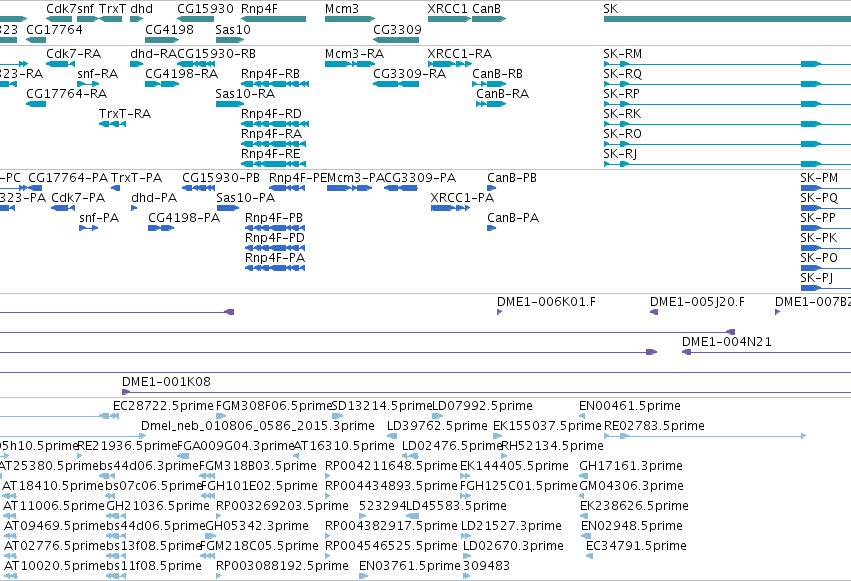
Task: Select transcript CanB-RB
Action: point(498,74)
